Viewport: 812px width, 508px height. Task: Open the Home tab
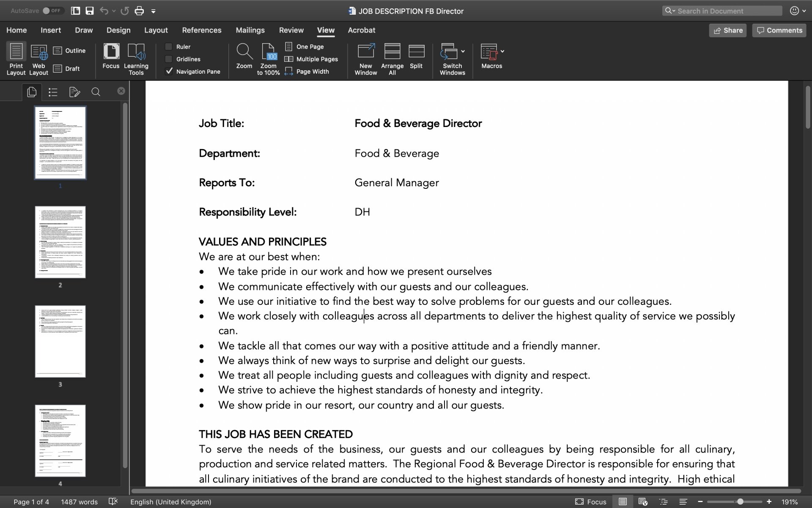(16, 30)
